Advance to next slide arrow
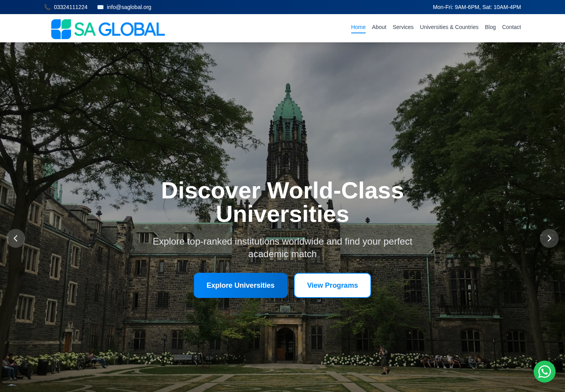 [549, 238]
